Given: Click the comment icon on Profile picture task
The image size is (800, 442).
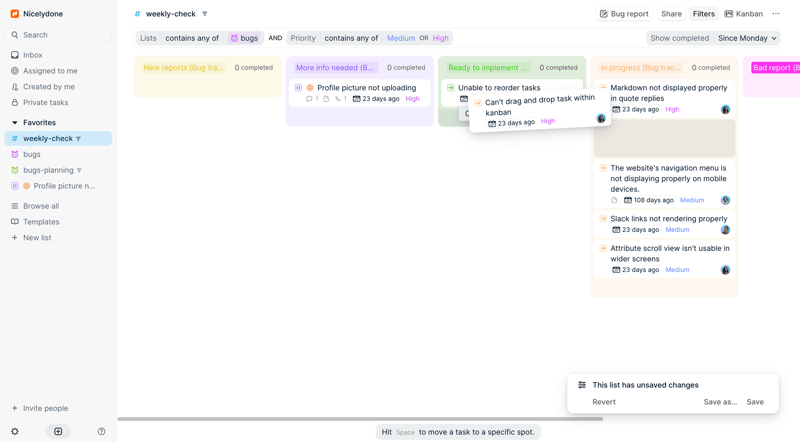Looking at the screenshot, I should 309,99.
